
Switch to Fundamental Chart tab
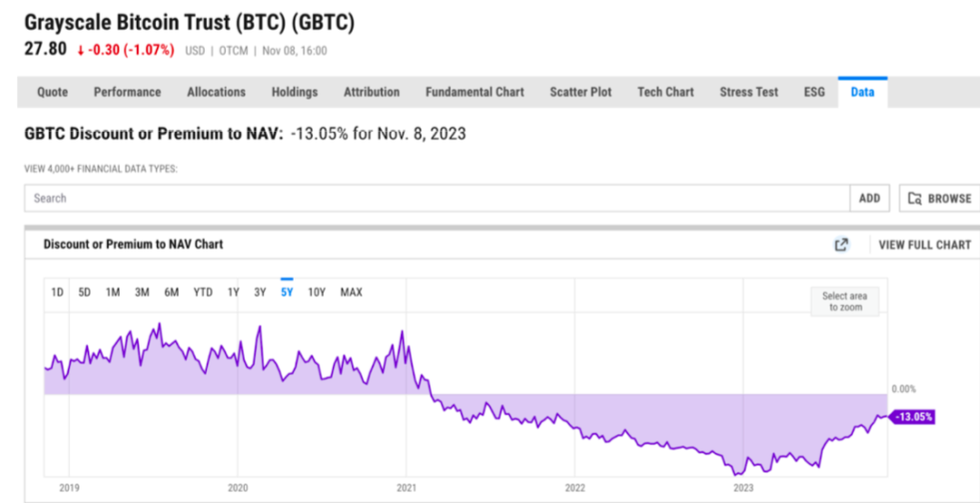(x=475, y=92)
